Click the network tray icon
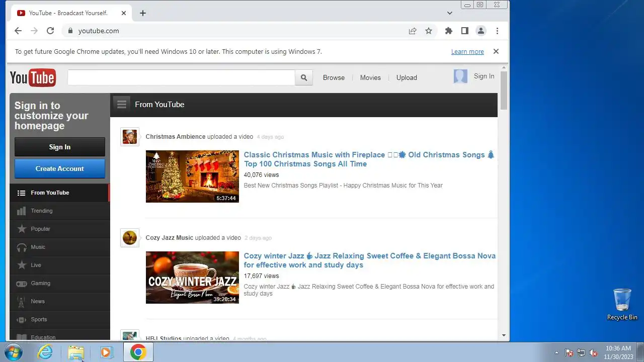 pos(581,353)
